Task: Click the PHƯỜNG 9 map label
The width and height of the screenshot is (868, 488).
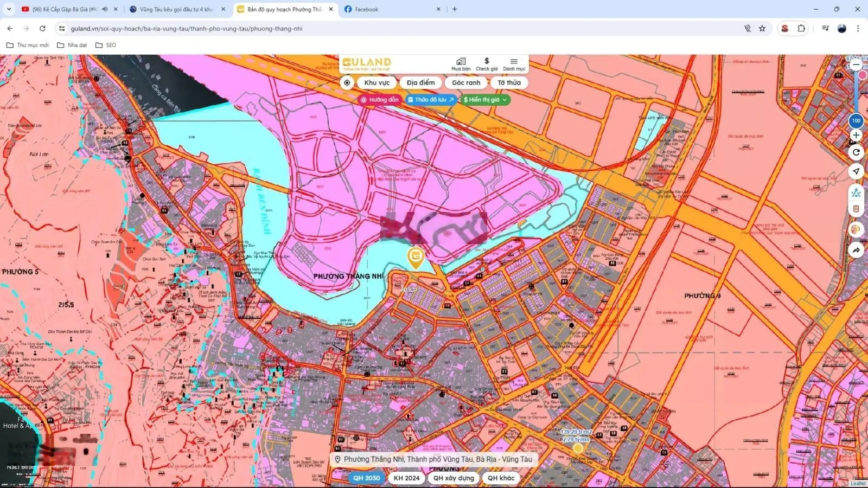Action: pyautogui.click(x=702, y=296)
